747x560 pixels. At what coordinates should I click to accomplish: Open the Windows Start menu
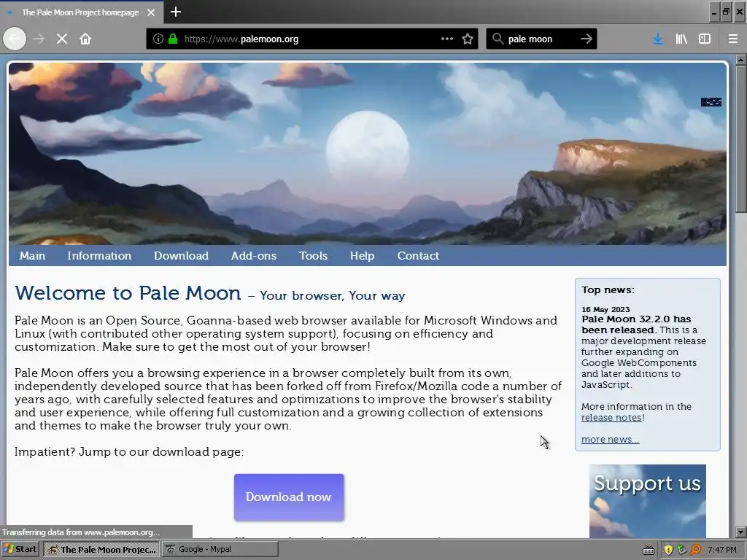20,549
